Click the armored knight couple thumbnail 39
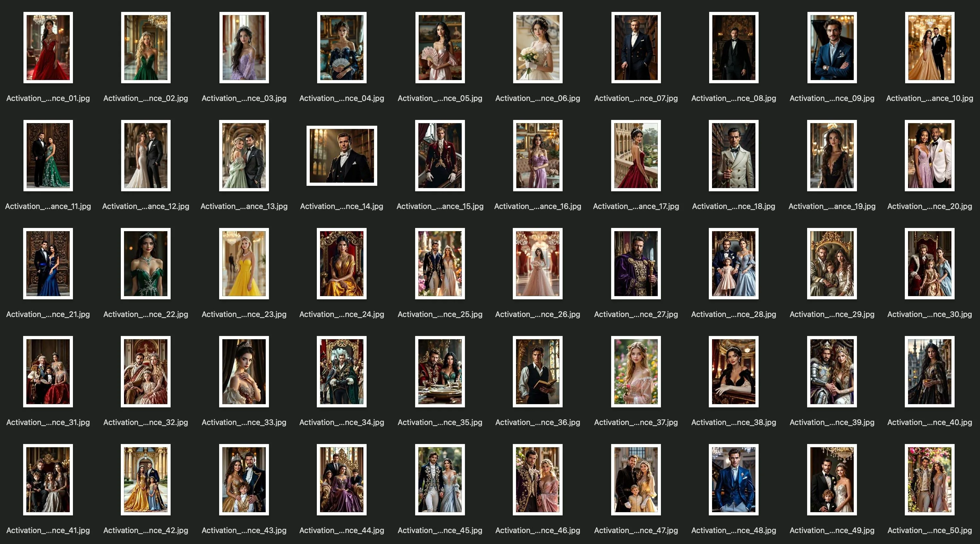Screen dimensions: 980x544 [x=832, y=372]
